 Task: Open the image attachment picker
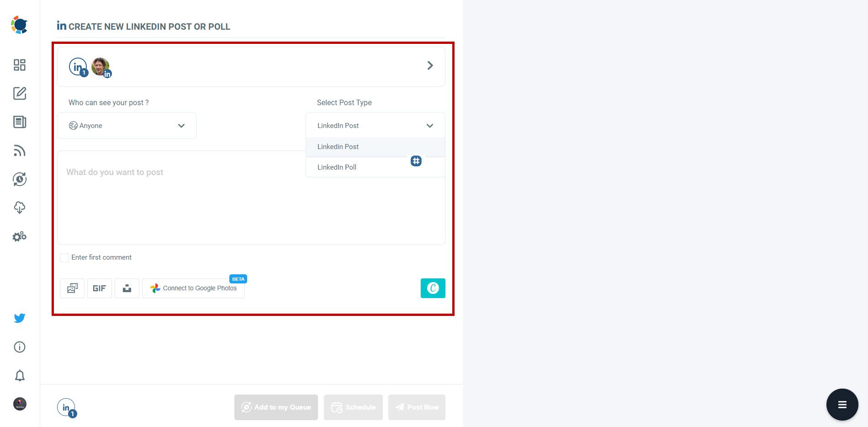coord(72,288)
